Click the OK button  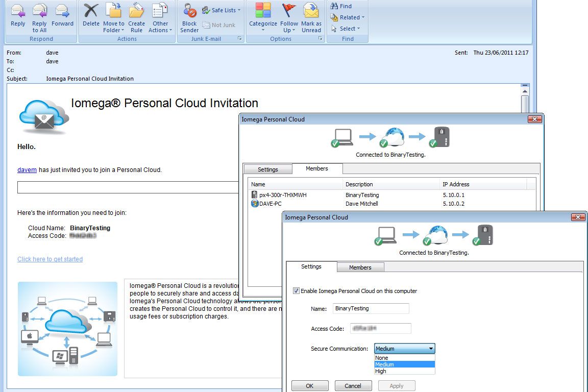click(310, 386)
